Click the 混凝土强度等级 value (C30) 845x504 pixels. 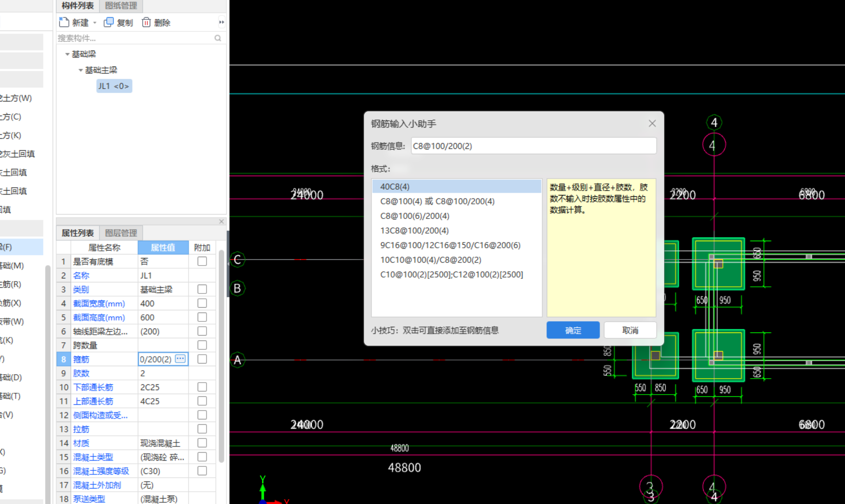(x=163, y=471)
